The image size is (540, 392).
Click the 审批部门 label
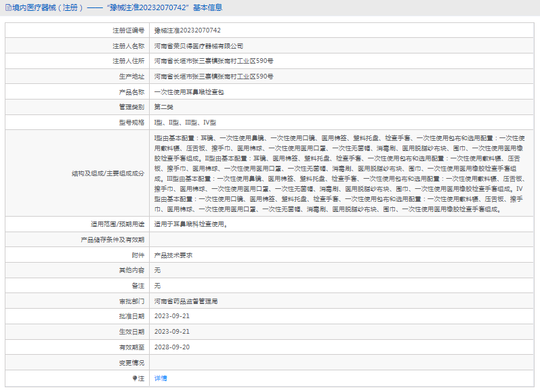pos(131,301)
